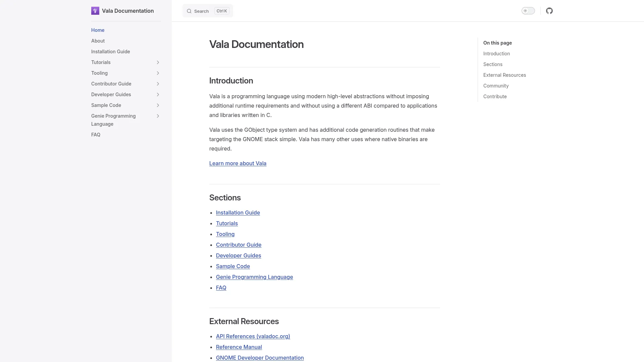Screen dimensions: 644x362
Task: Expand the Tutorials sidebar section
Action: tap(158, 62)
